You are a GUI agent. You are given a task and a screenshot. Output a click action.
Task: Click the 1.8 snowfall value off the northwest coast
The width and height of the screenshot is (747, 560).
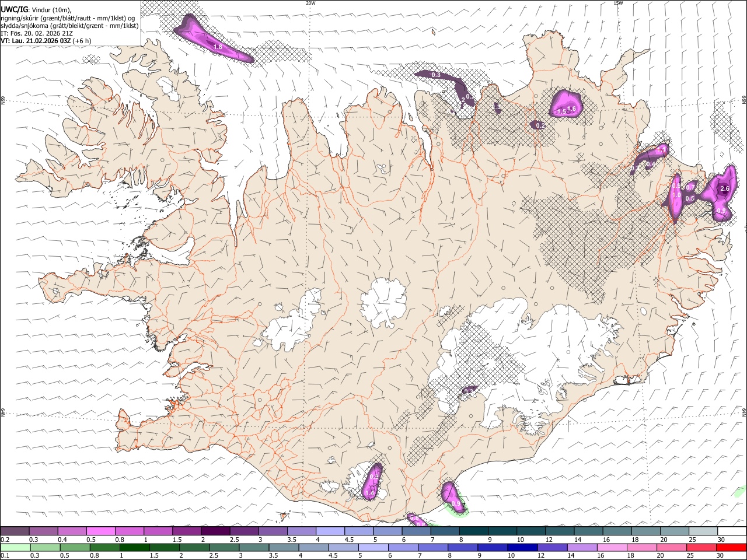click(x=218, y=47)
